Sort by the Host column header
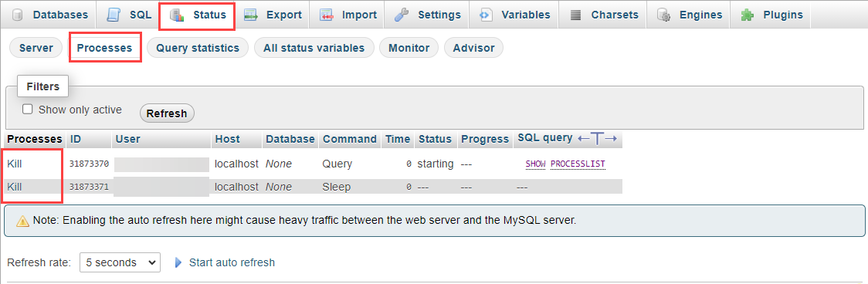The image size is (868, 284). (x=228, y=139)
